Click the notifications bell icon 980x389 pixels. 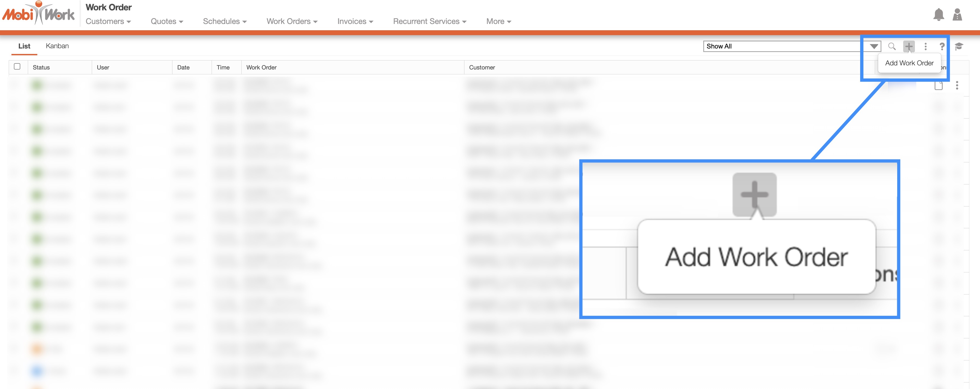coord(938,15)
